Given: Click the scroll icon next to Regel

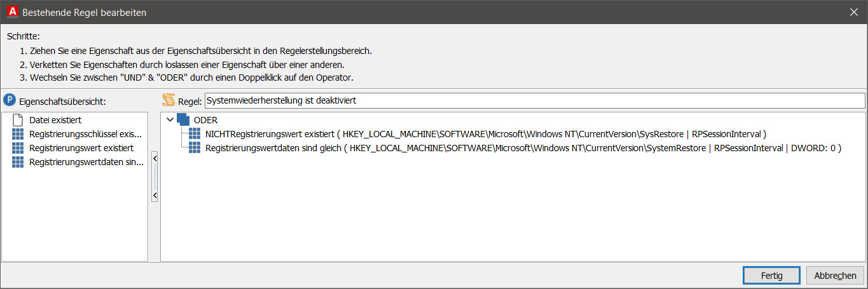Looking at the screenshot, I should point(169,100).
